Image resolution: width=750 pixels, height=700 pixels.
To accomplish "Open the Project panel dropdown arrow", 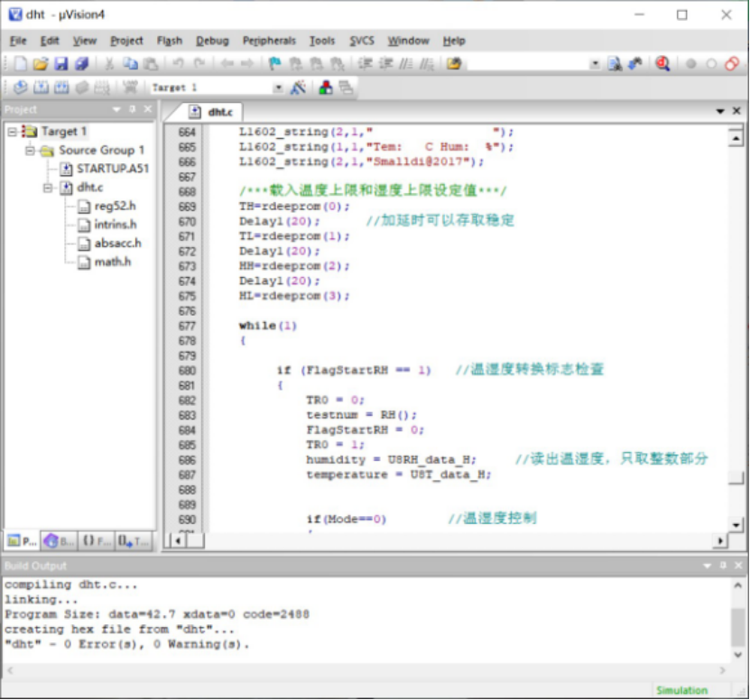I will click(x=116, y=109).
